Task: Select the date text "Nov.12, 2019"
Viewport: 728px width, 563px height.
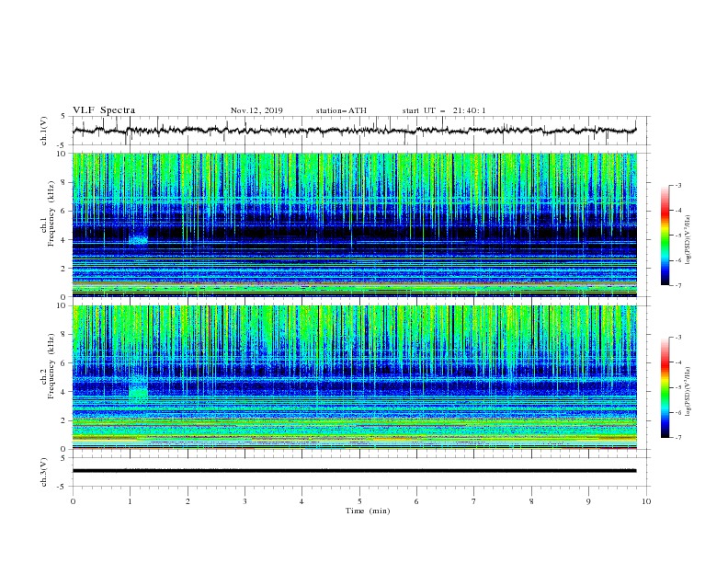Action: tap(256, 110)
